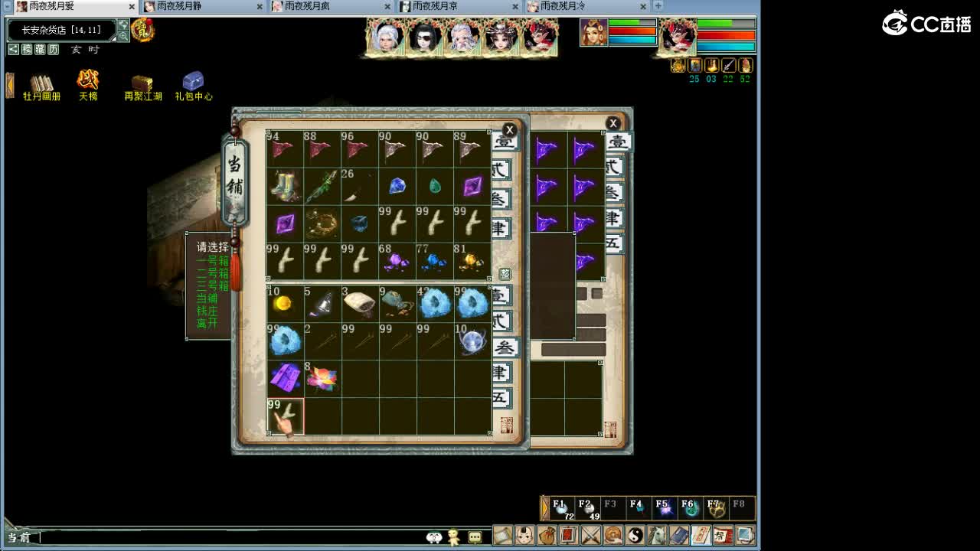The width and height of the screenshot is (980, 551).
Task: Select the flag item stacked 89
Action: coord(472,149)
